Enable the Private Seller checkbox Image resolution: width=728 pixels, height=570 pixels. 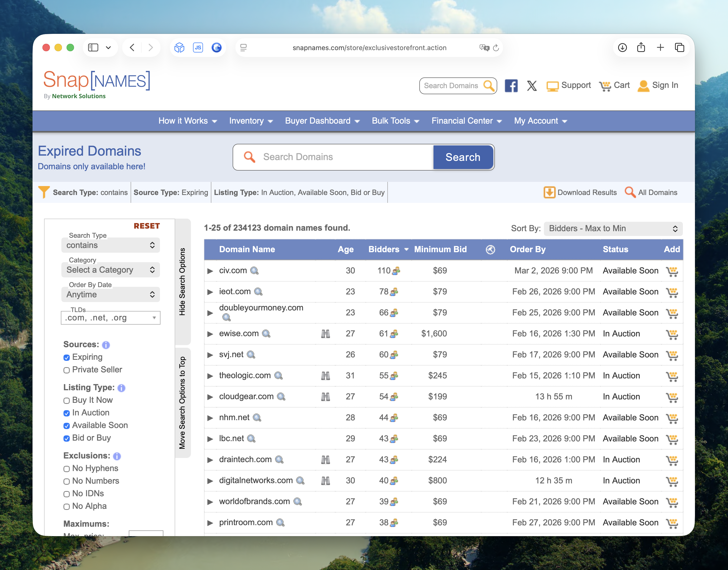tap(67, 370)
